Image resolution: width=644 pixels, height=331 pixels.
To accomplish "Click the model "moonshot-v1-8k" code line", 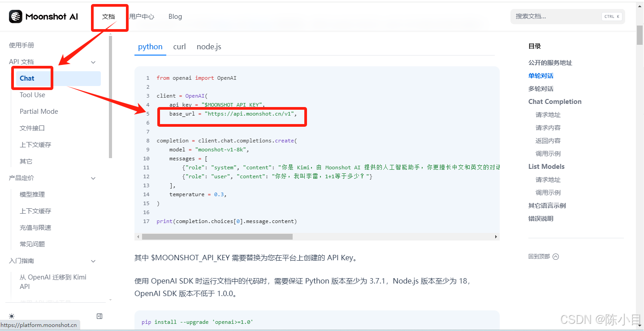I will click(209, 150).
